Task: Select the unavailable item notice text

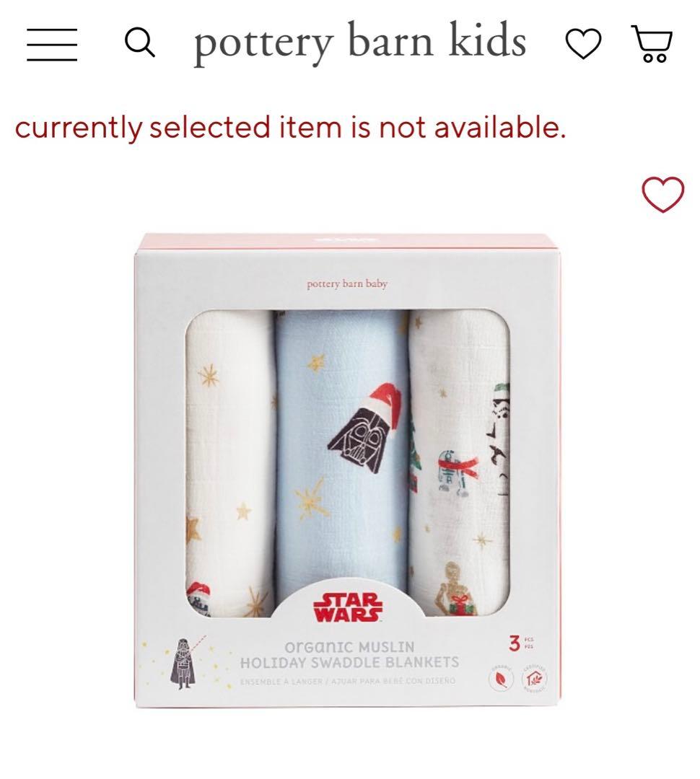Action: click(x=290, y=127)
